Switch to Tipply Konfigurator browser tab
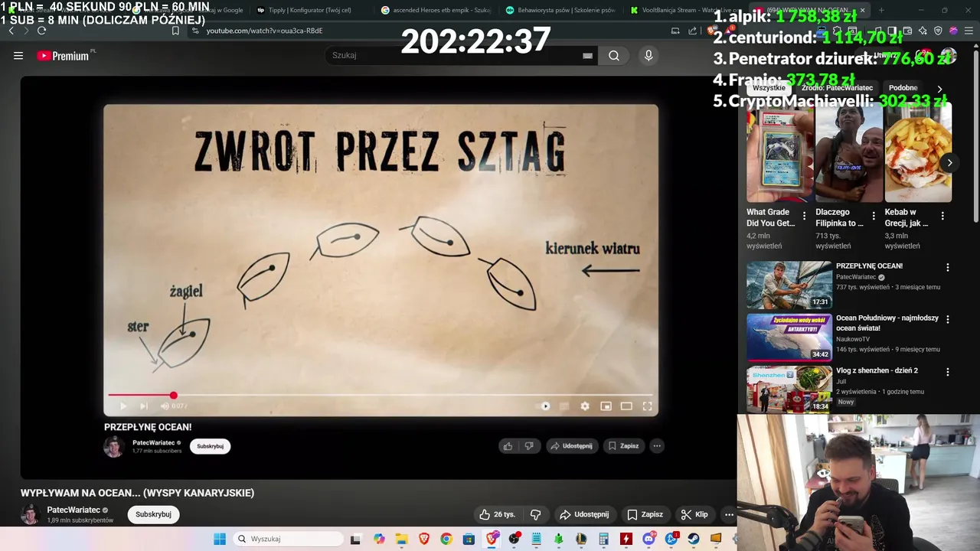The height and width of the screenshot is (551, 980). 304,10
